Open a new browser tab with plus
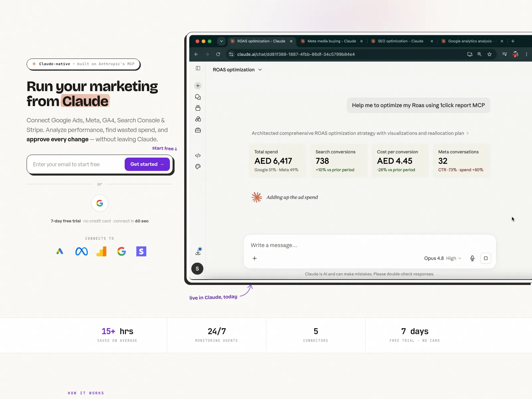This screenshot has height=399, width=532. click(513, 41)
